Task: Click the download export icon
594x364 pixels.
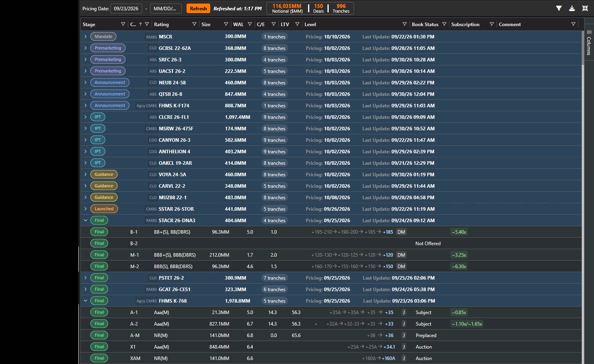Action: 572,8
